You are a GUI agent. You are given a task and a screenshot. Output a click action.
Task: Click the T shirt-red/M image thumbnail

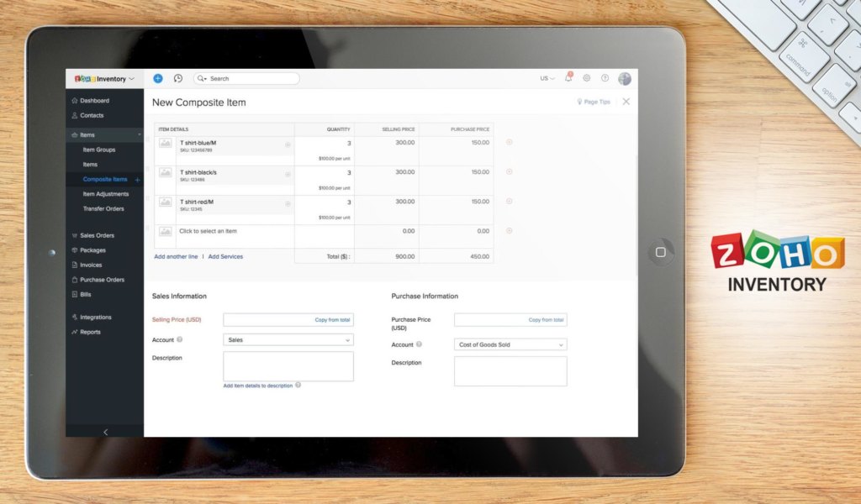(165, 202)
